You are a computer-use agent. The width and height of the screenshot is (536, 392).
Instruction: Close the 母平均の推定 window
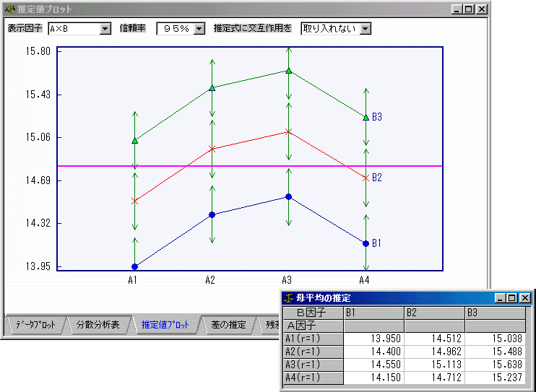525,297
